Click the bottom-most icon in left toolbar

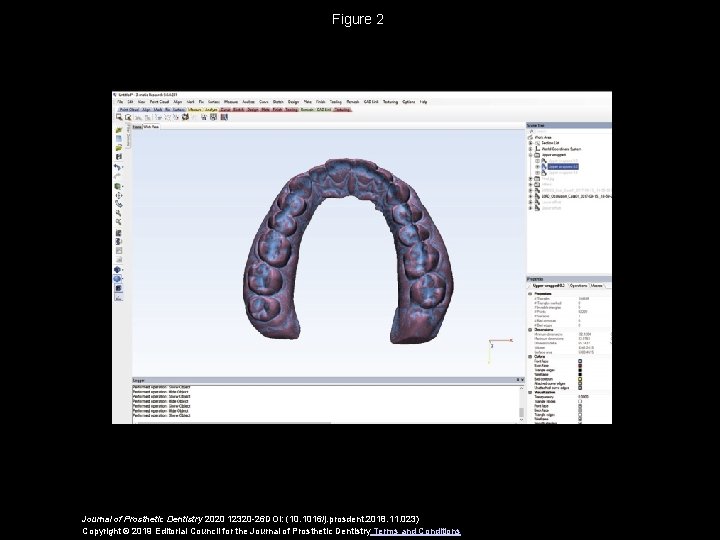[118, 298]
